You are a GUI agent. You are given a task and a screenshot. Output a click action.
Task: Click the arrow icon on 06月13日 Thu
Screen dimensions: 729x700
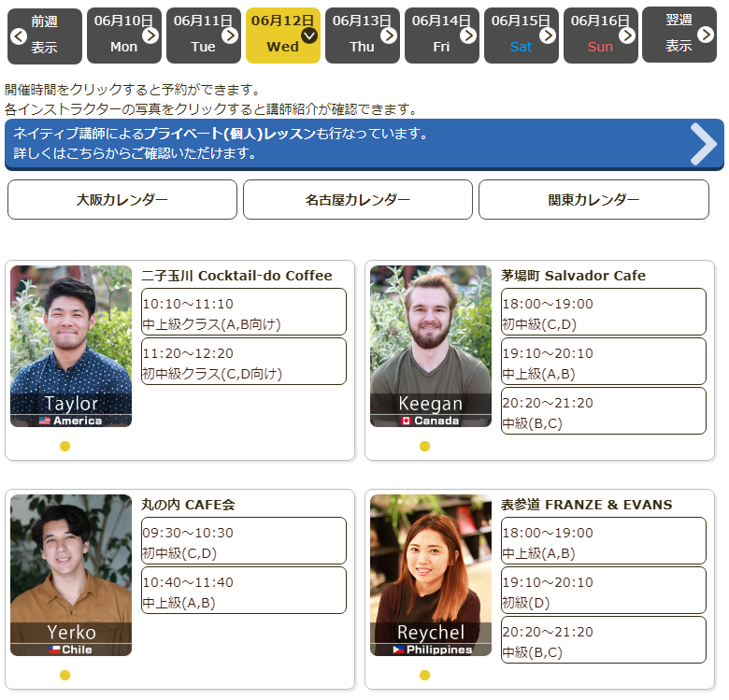389,36
